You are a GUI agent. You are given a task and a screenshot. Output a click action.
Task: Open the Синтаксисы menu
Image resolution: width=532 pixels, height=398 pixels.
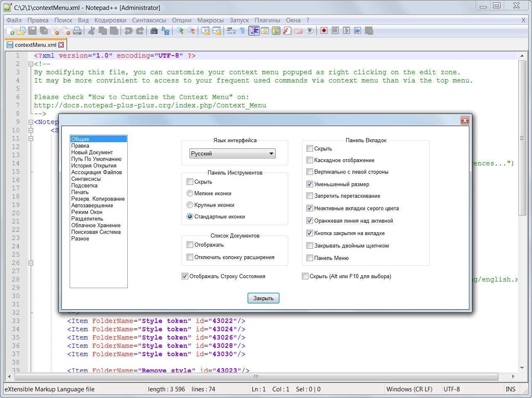149,20
